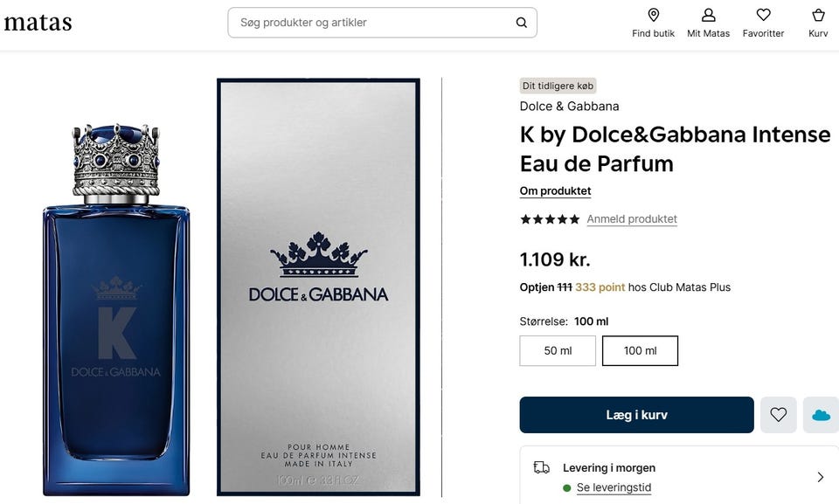The image size is (839, 504).
Task: Click the delivery truck icon
Action: [542, 468]
